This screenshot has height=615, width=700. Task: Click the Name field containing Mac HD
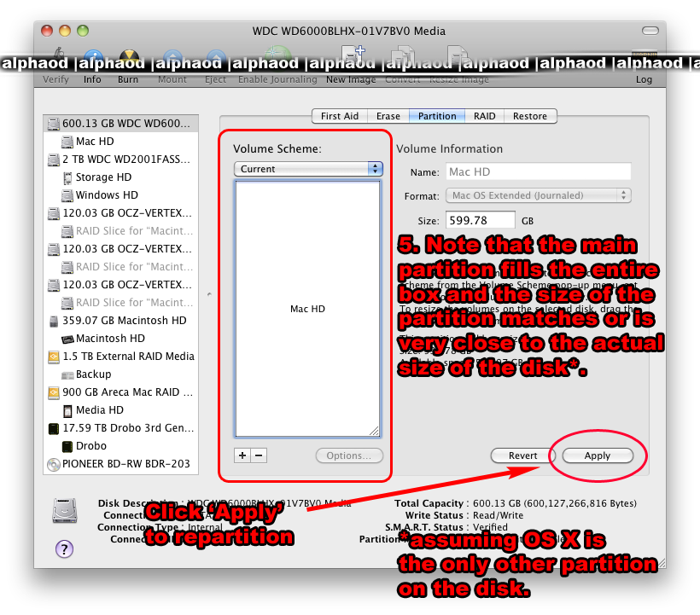pos(539,171)
